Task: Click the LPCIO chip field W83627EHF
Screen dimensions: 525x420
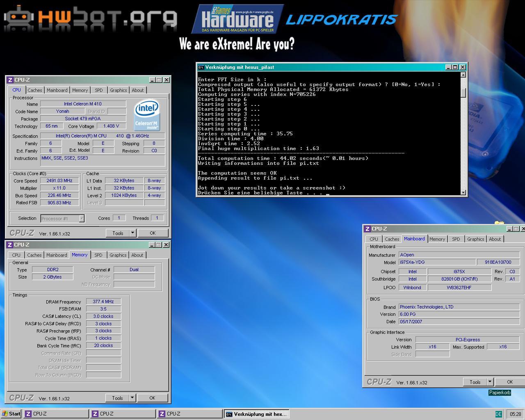Action: [459, 288]
